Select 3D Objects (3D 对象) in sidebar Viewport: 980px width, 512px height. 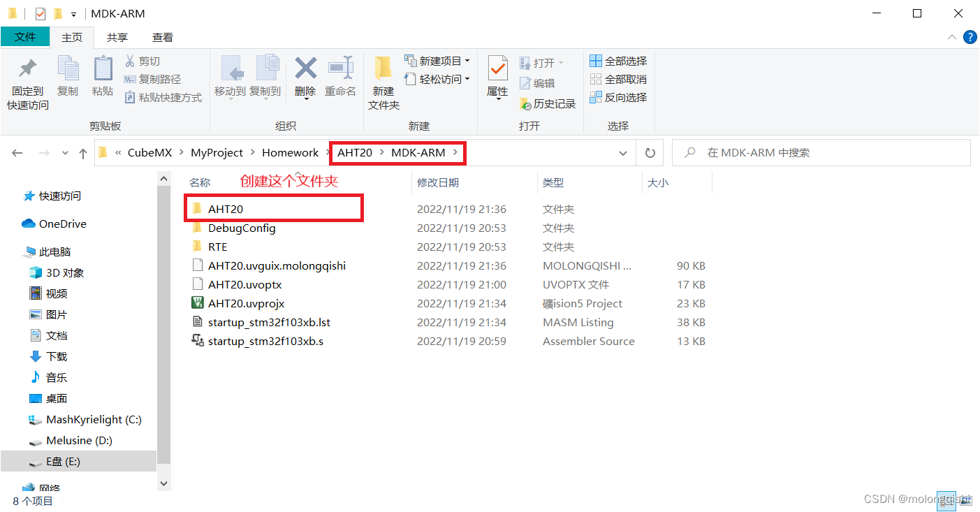(56, 273)
